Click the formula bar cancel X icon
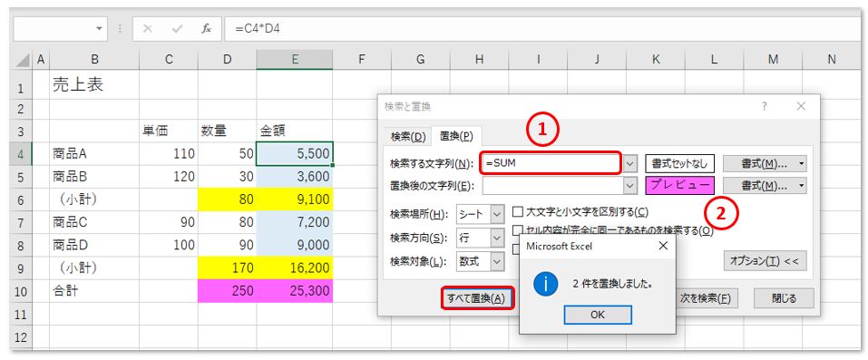Viewport: 868px width, 360px height. point(147,29)
